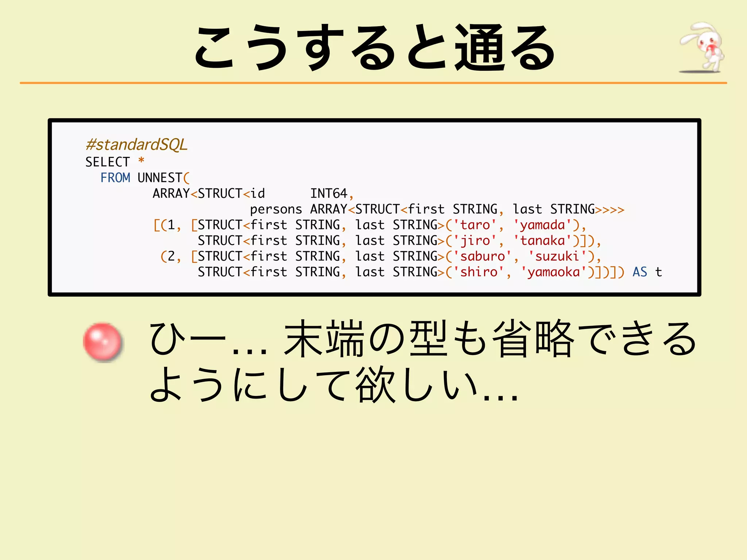Click the 'yamaoka' string literal
The height and width of the screenshot is (560, 747).
click(x=553, y=272)
